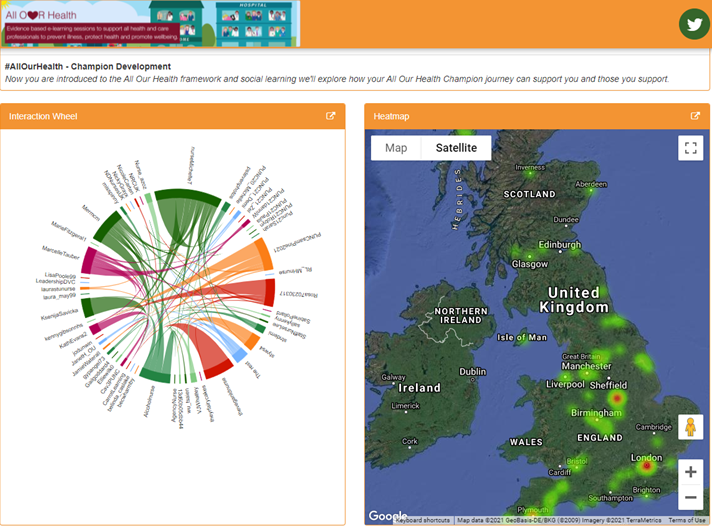This screenshot has height=526, width=712.
Task: Click the Isle of Man label
Action: tap(522, 337)
